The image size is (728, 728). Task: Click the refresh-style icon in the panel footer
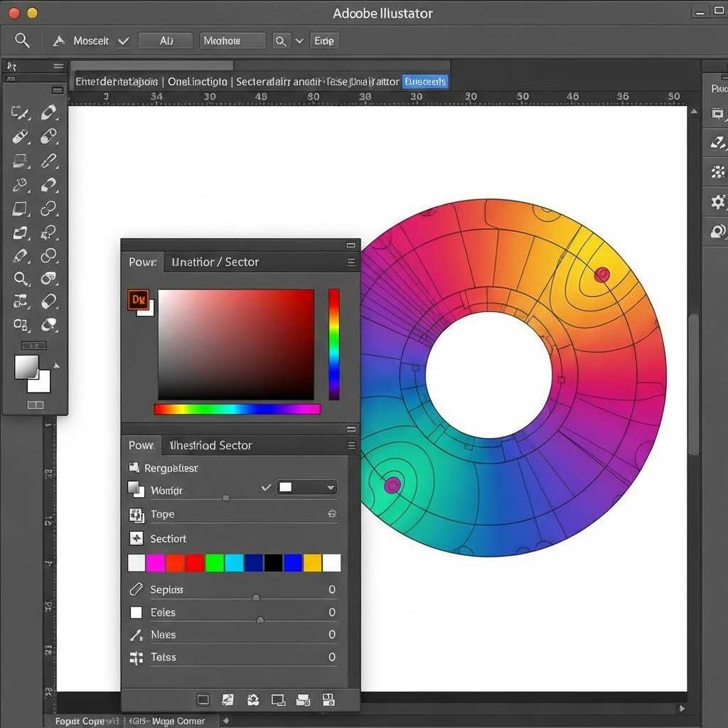[253, 700]
